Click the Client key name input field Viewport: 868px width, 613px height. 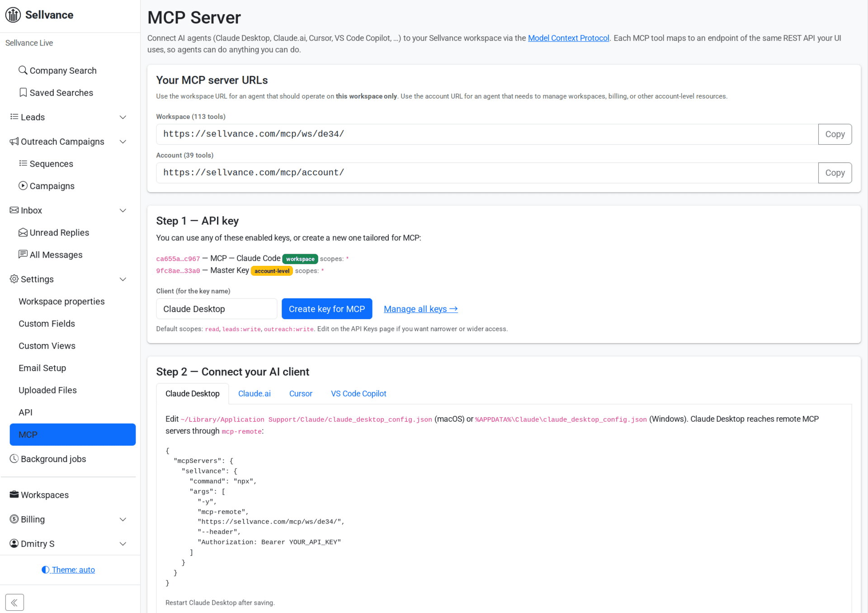[216, 309]
